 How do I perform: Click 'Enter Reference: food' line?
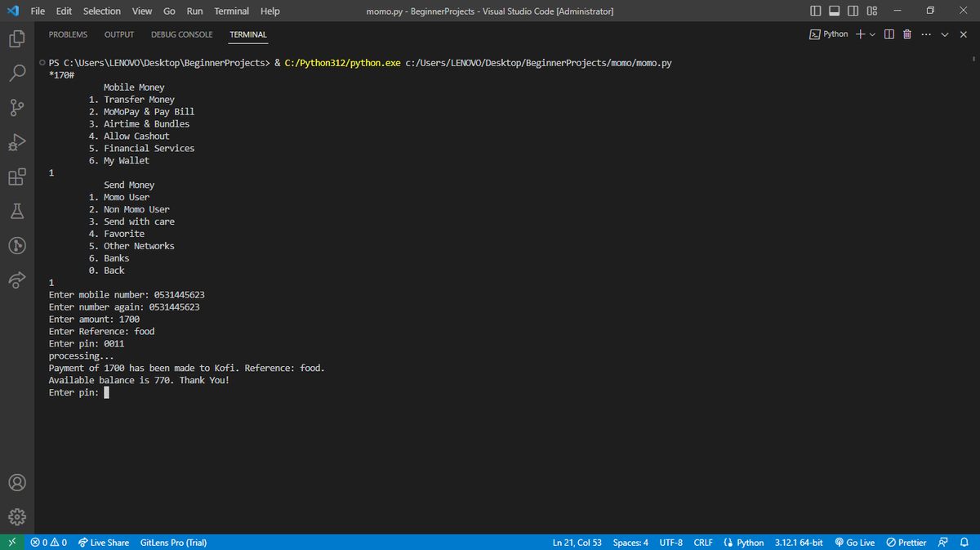click(101, 332)
